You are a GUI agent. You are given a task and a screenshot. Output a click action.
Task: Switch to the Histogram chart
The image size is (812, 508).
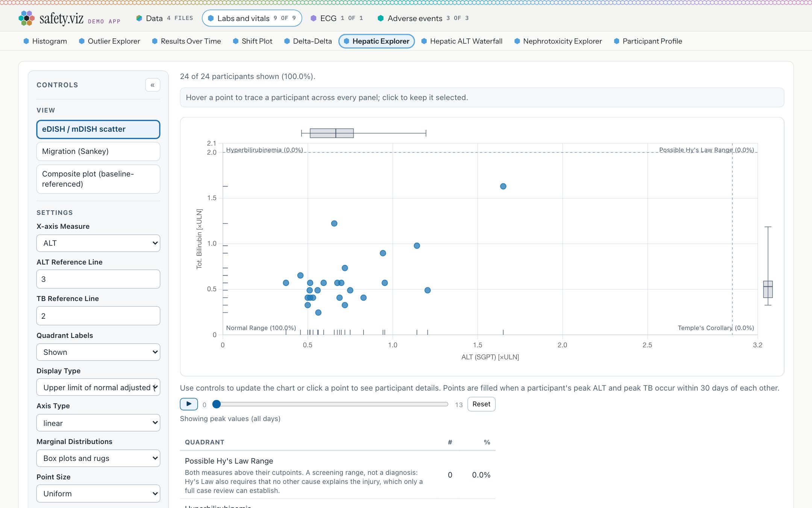(x=45, y=41)
